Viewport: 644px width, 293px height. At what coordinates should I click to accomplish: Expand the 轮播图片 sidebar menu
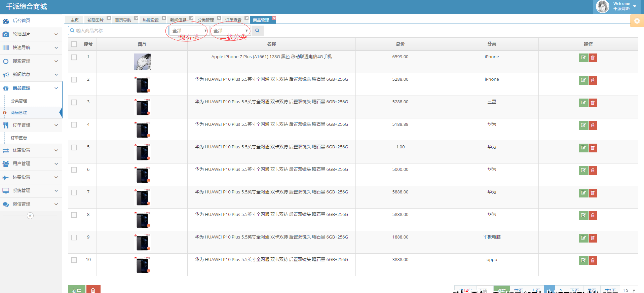(x=31, y=34)
